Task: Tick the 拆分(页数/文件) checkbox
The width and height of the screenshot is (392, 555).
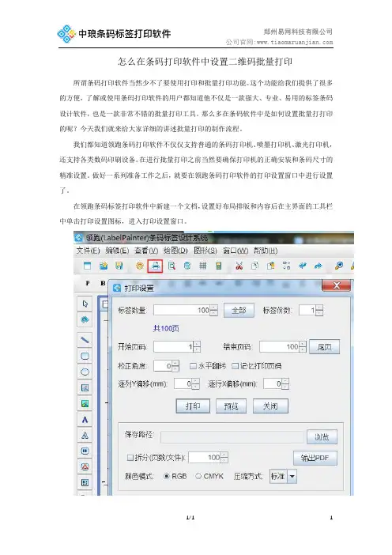Action: [x=130, y=458]
